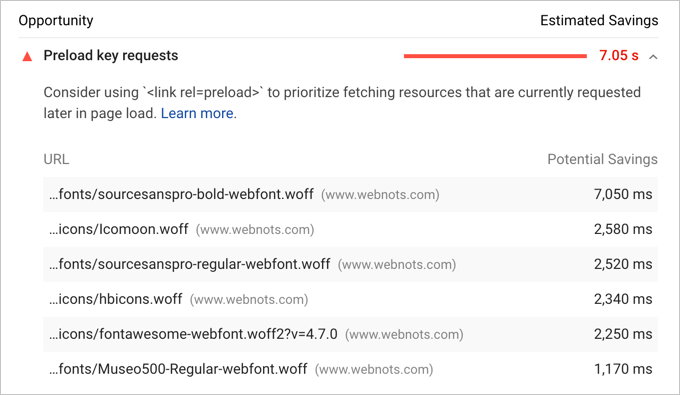Image resolution: width=680 pixels, height=395 pixels.
Task: Select the Icomoon.woff URL row
Action: (350, 229)
